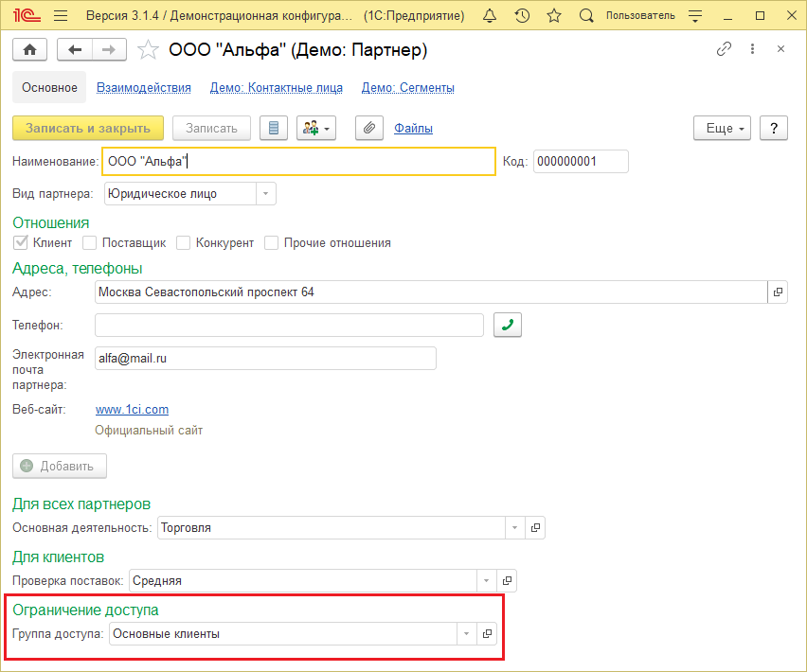Viewport: 807px width, 672px height.
Task: Toggle the Конкурент checkbox
Action: tap(183, 242)
